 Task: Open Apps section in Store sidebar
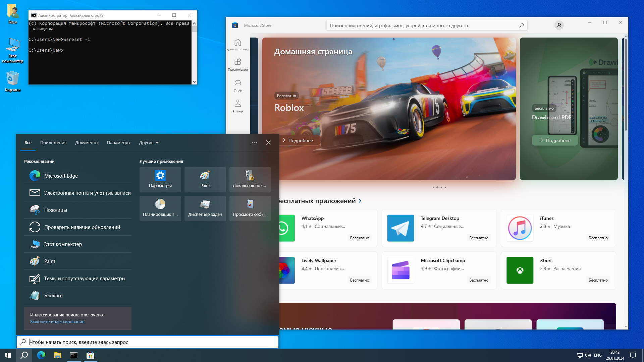237,64
